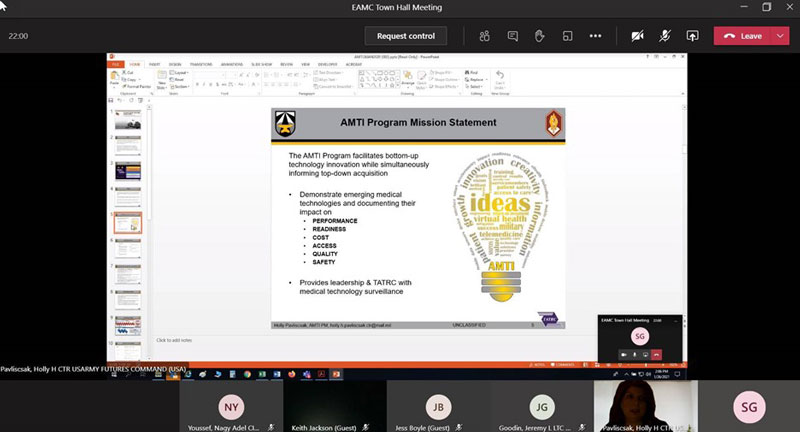Open the More actions ellipsis menu

click(x=595, y=36)
